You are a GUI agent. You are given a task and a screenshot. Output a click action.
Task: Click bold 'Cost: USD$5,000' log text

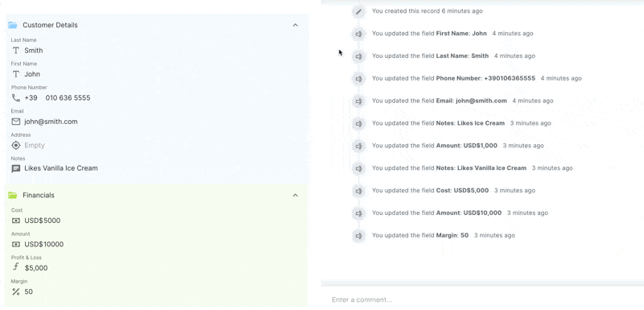462,190
